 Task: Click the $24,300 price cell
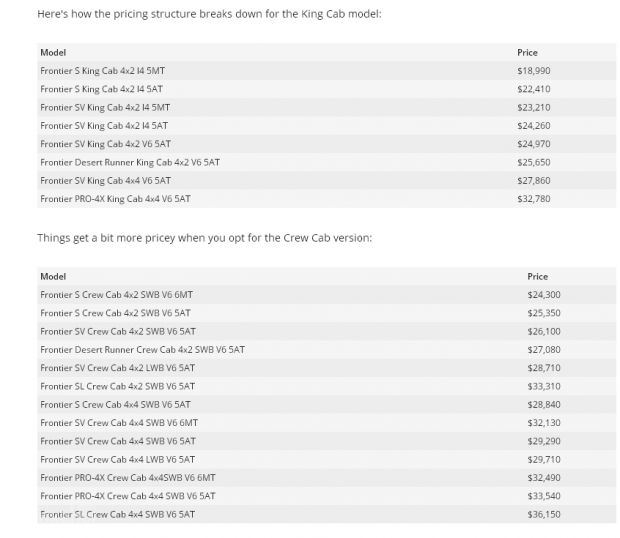click(x=543, y=295)
